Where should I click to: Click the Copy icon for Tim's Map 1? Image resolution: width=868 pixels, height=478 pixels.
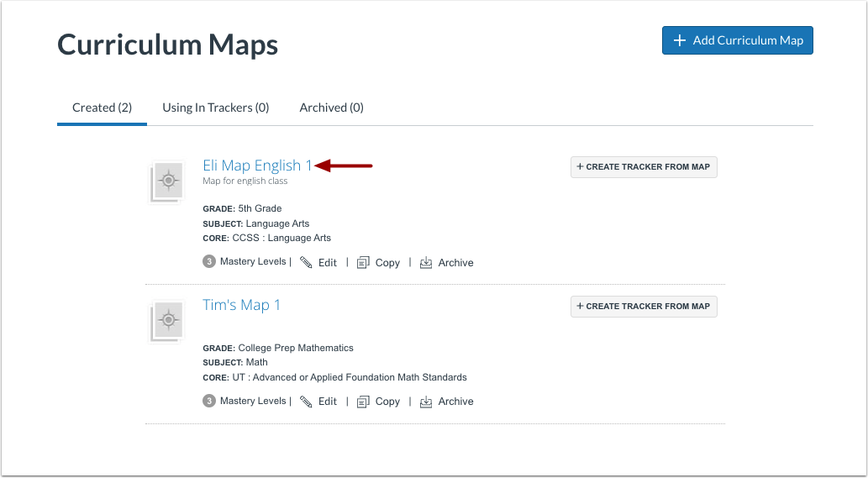pyautogui.click(x=363, y=401)
